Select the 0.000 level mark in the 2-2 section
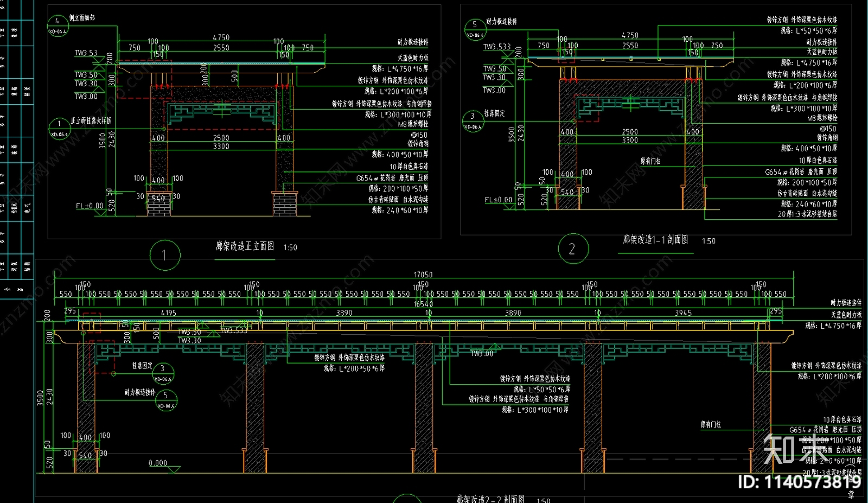 [x=158, y=463]
